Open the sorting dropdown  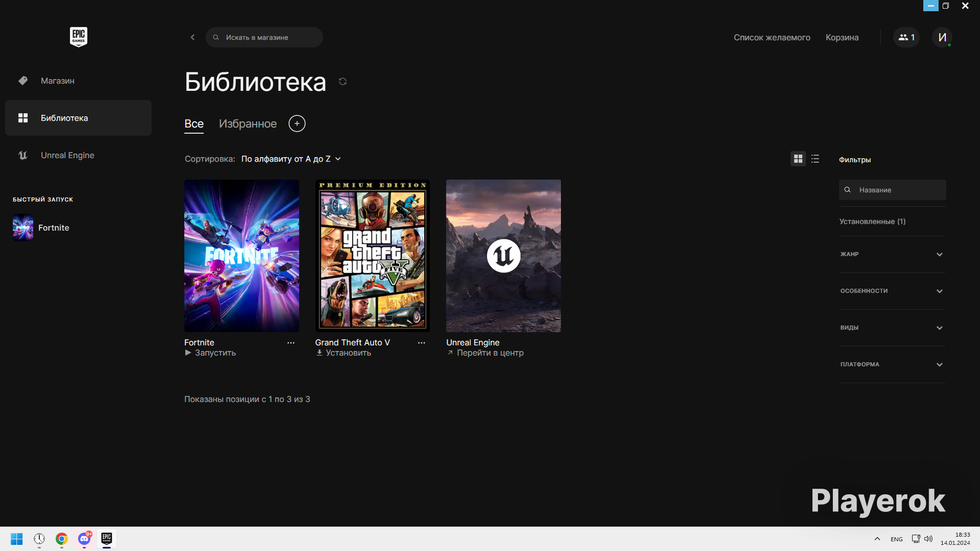point(291,159)
